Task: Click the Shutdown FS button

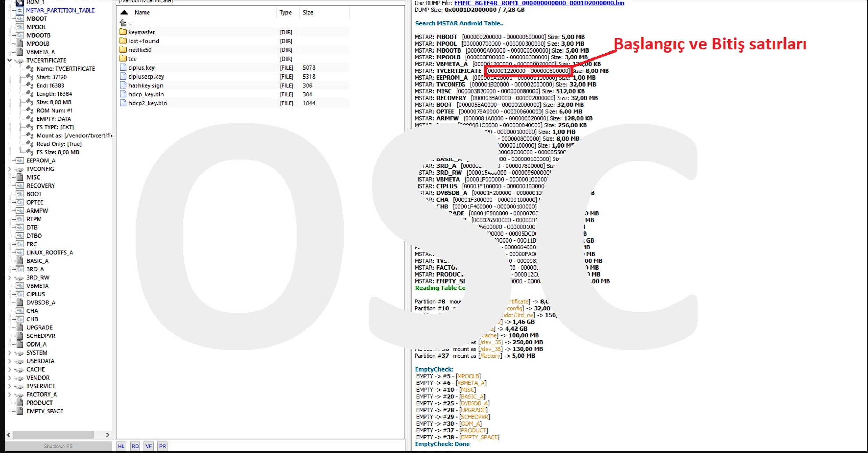Action: click(58, 446)
